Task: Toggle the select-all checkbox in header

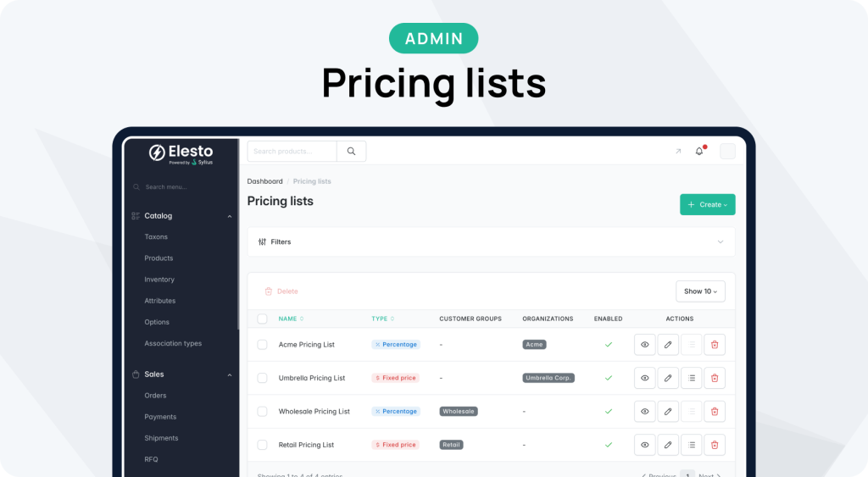Action: pyautogui.click(x=262, y=319)
